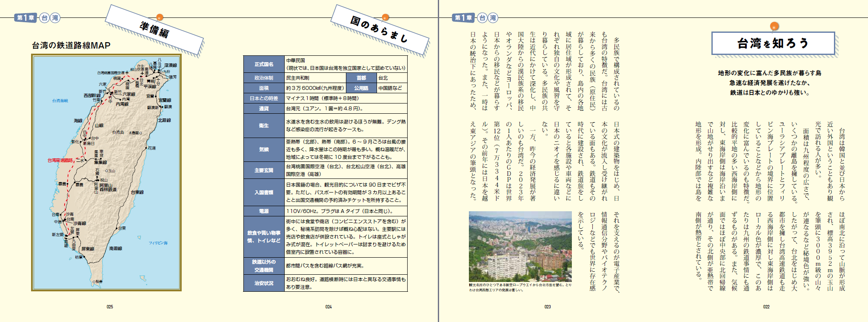Click the 湾 circle badge on the right-hand spread
The height and width of the screenshot is (322, 868).
[493, 18]
